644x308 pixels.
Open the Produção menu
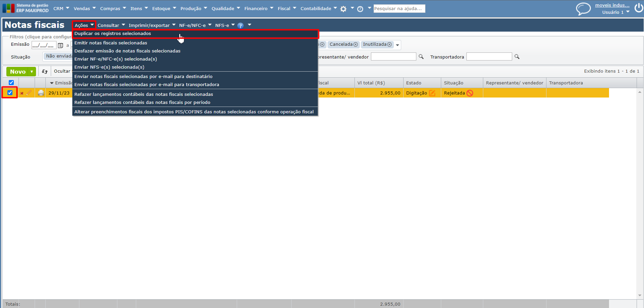(x=194, y=8)
